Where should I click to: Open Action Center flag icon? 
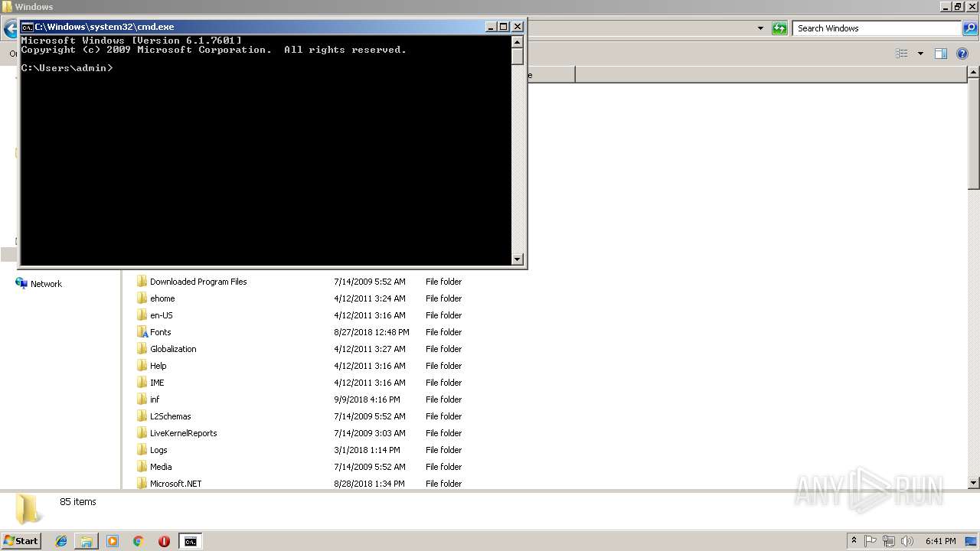pyautogui.click(x=871, y=541)
